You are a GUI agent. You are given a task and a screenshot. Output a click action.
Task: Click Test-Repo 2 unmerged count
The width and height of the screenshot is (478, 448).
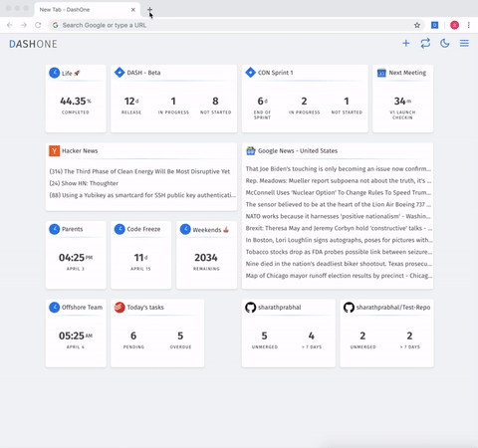362,336
